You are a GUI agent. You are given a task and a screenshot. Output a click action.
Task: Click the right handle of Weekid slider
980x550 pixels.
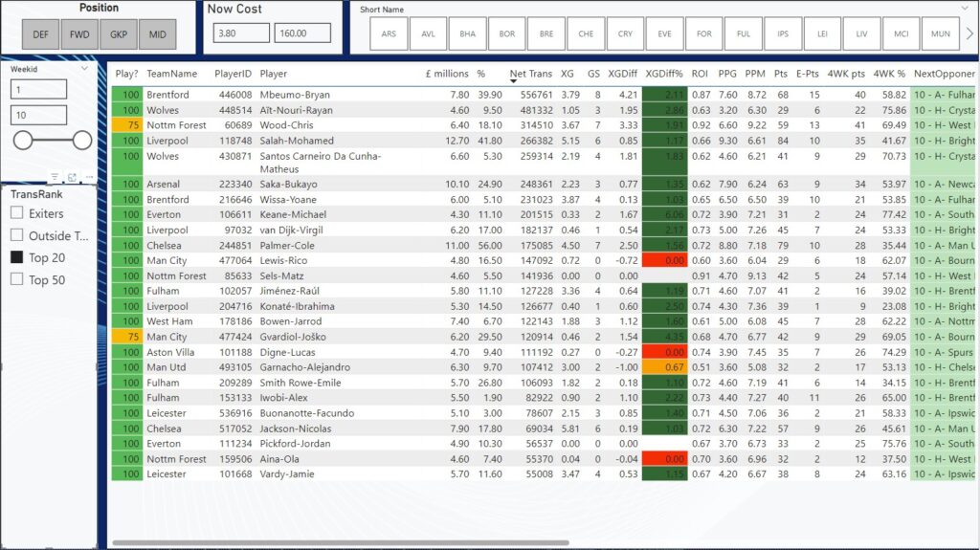[82, 141]
